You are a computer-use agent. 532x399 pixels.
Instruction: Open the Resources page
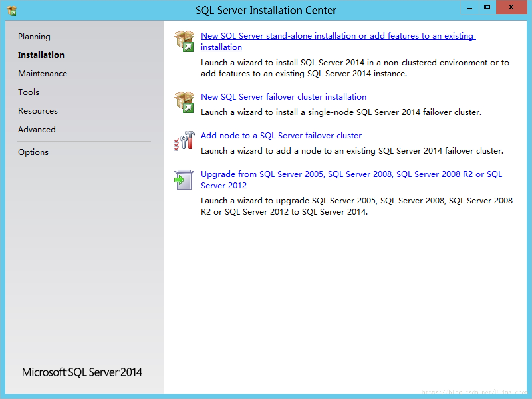click(38, 111)
